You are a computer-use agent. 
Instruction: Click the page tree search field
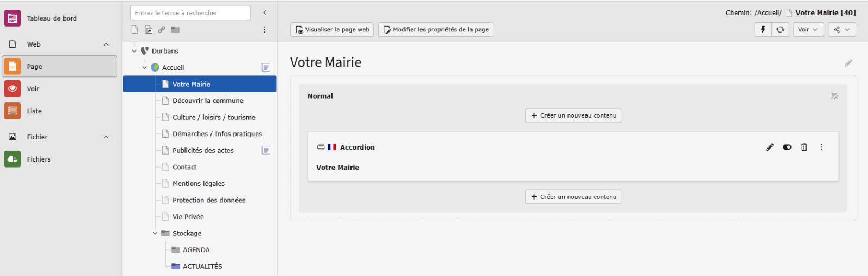190,12
